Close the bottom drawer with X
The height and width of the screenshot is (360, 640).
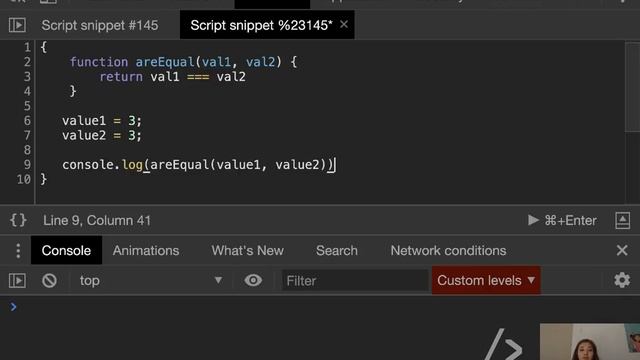pos(622,250)
